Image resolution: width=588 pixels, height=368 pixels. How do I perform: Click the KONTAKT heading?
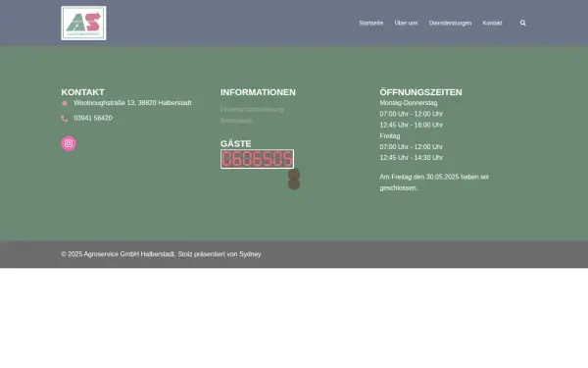tap(83, 92)
